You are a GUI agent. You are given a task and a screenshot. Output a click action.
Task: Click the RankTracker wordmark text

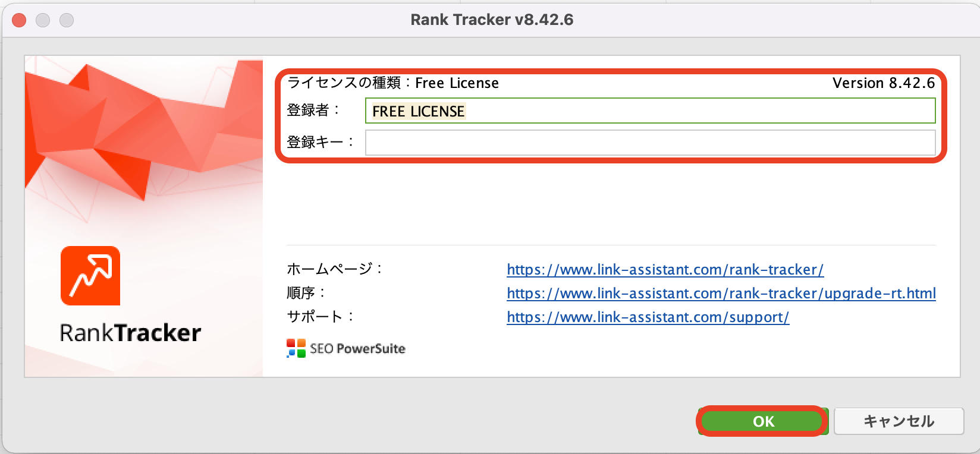click(131, 333)
